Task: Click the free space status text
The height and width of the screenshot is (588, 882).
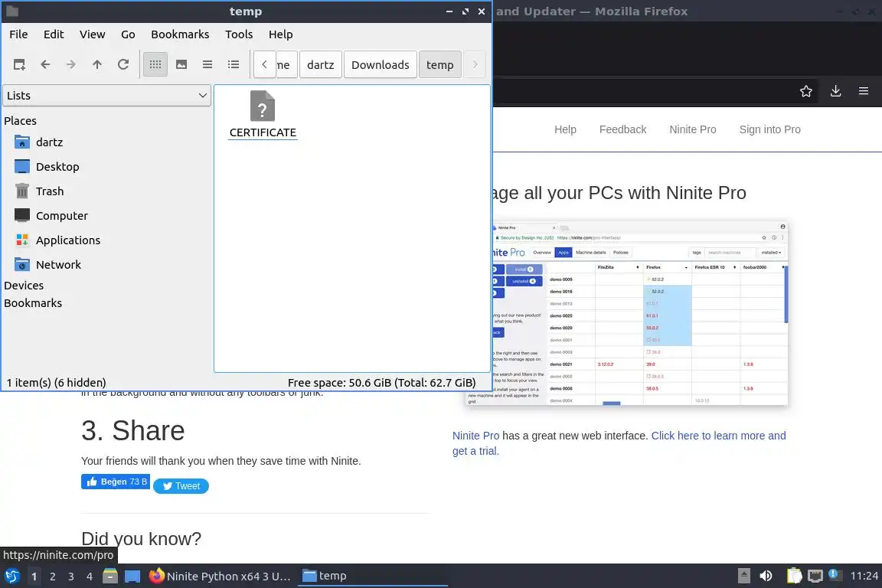Action: [381, 383]
